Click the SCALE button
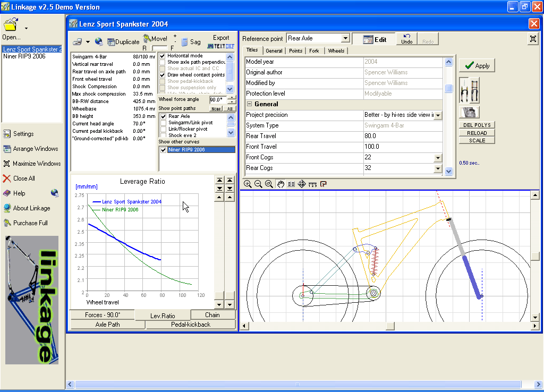The height and width of the screenshot is (392, 544). [477, 141]
